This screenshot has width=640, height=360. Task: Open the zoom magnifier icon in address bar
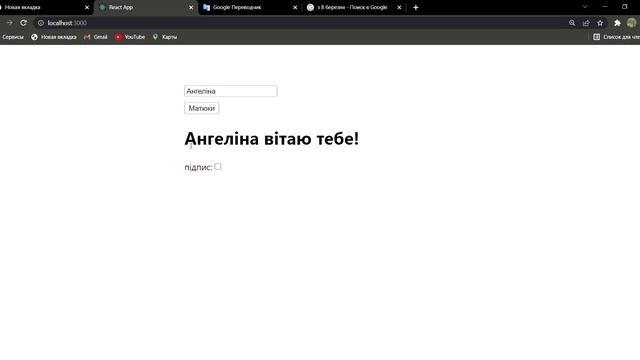[x=572, y=23]
